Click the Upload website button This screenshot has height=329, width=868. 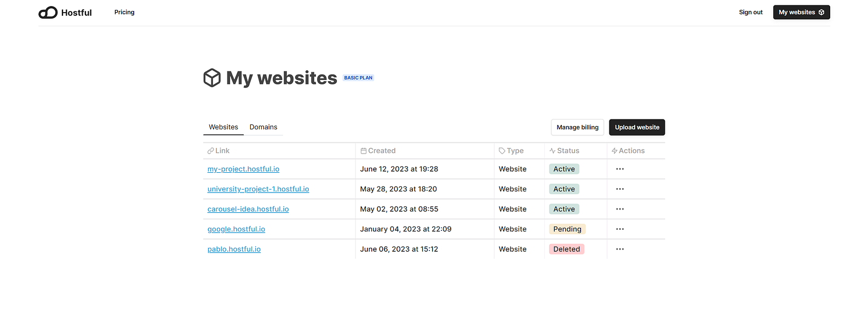[637, 127]
